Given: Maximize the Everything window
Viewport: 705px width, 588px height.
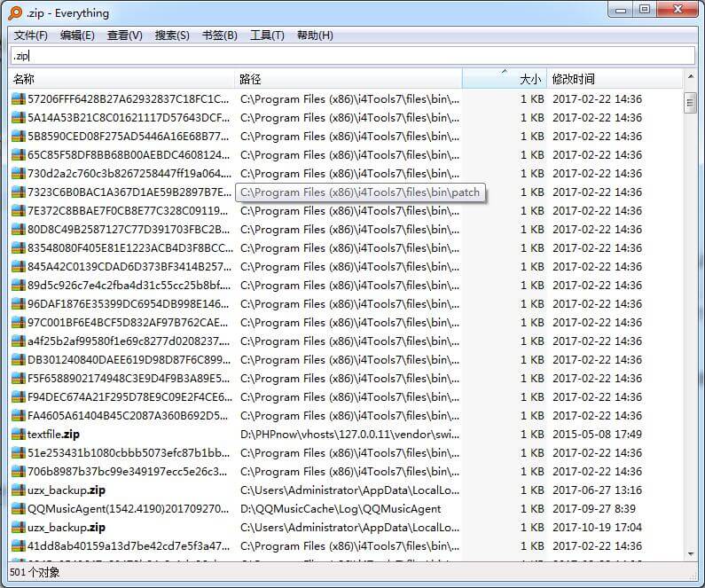Looking at the screenshot, I should tap(645, 10).
